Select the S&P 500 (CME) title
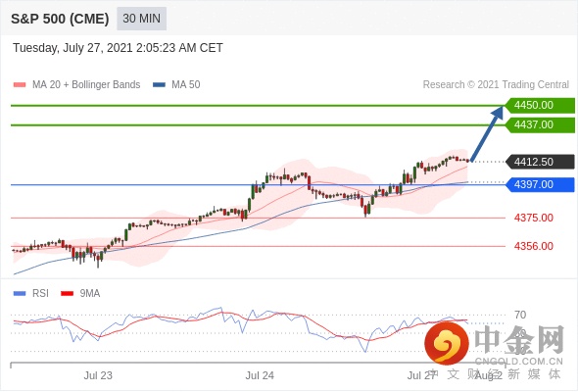This screenshot has height=392, width=578. coord(60,19)
